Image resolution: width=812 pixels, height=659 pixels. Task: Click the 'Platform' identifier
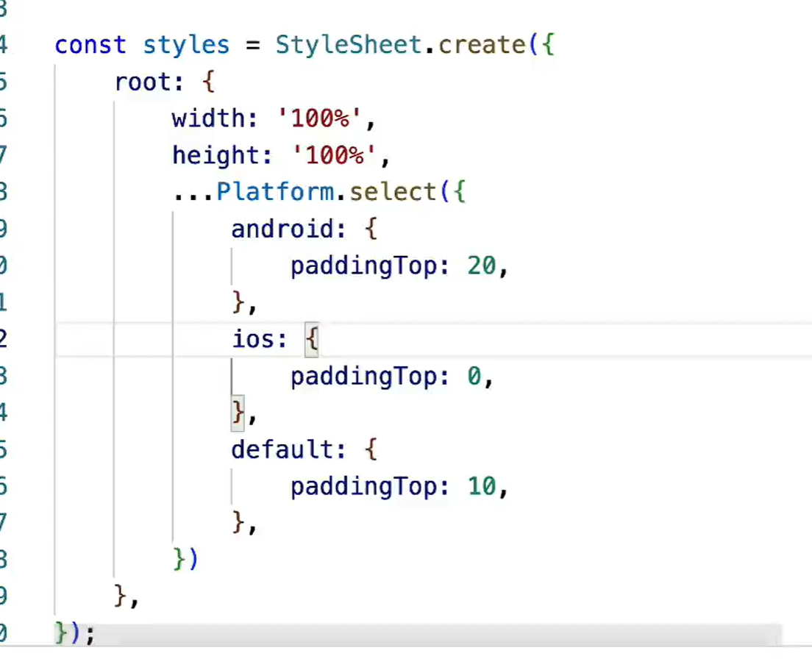tap(275, 192)
